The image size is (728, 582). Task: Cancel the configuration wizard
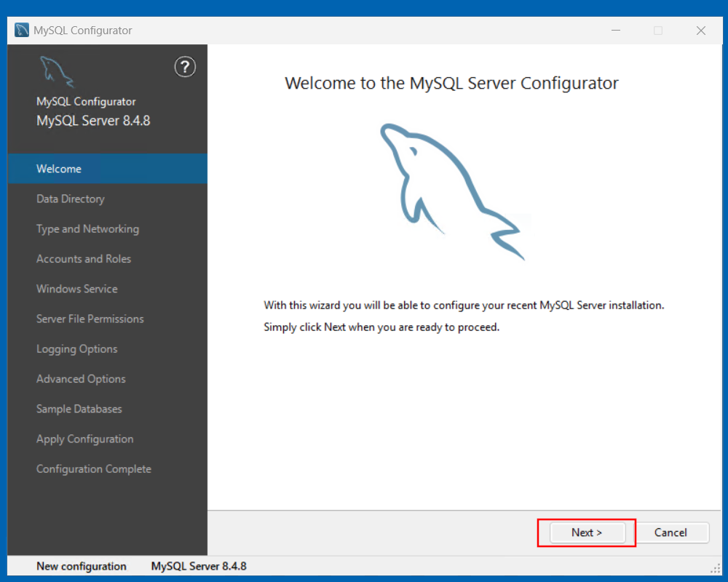point(671,533)
